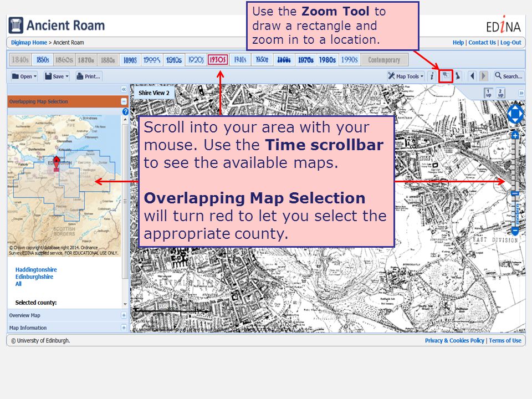This screenshot has height=399, width=532.
Task: Select the 1890s time period
Action: point(130,60)
